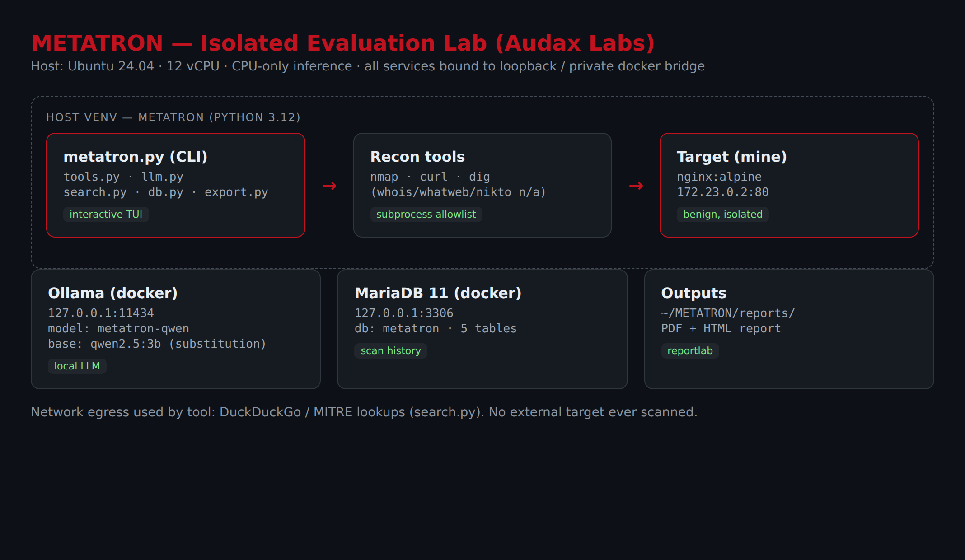The image size is (965, 560).
Task: Select the Target (mine) card heading
Action: coord(732,157)
